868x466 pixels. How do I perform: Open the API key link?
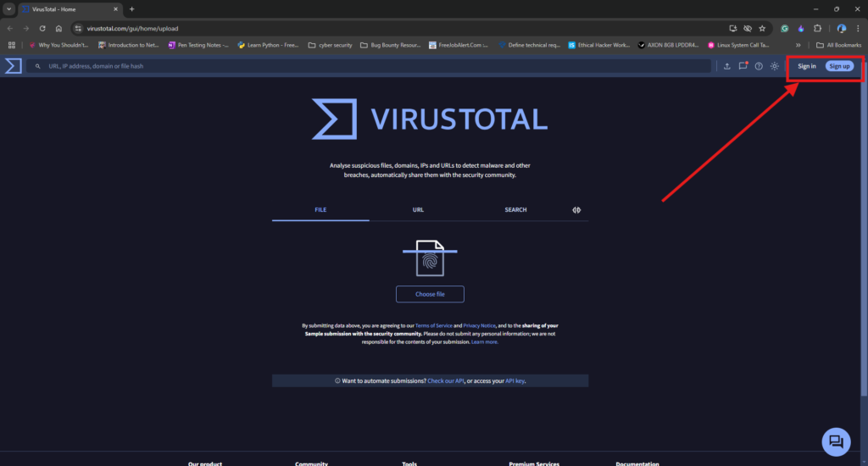[x=515, y=380]
